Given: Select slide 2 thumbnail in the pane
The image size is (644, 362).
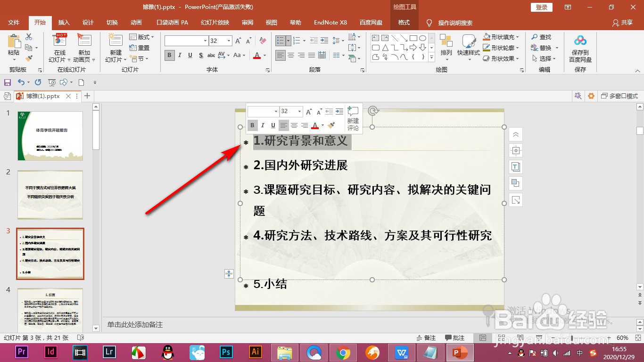Looking at the screenshot, I should [x=50, y=195].
